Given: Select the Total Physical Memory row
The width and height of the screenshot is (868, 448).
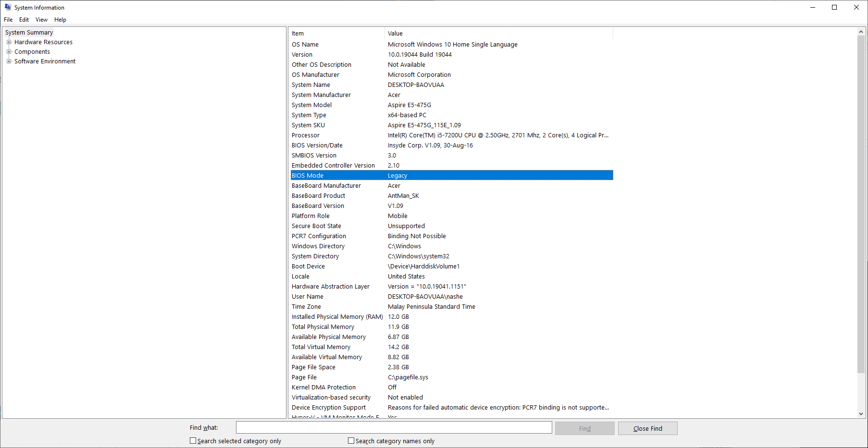Looking at the screenshot, I should [x=452, y=327].
